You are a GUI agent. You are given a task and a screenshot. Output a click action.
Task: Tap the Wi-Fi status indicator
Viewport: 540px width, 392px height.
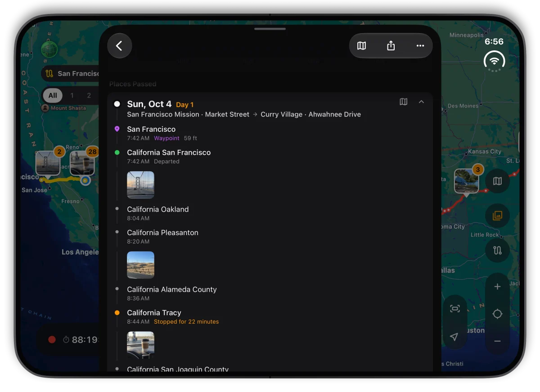coord(494,60)
